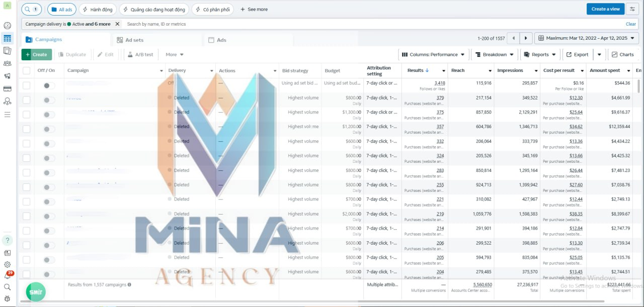Check the row with amount spent $12,359.44
Viewport: 644px width, 307px height.
tap(26, 129)
